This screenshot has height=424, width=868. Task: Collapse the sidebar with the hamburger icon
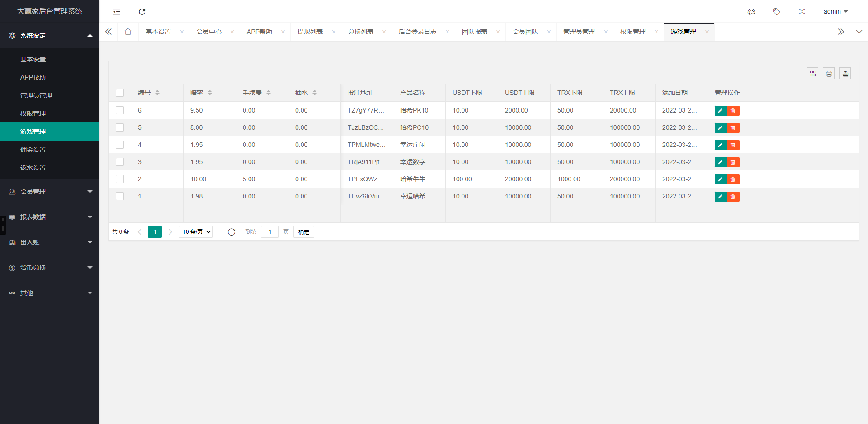tap(117, 12)
